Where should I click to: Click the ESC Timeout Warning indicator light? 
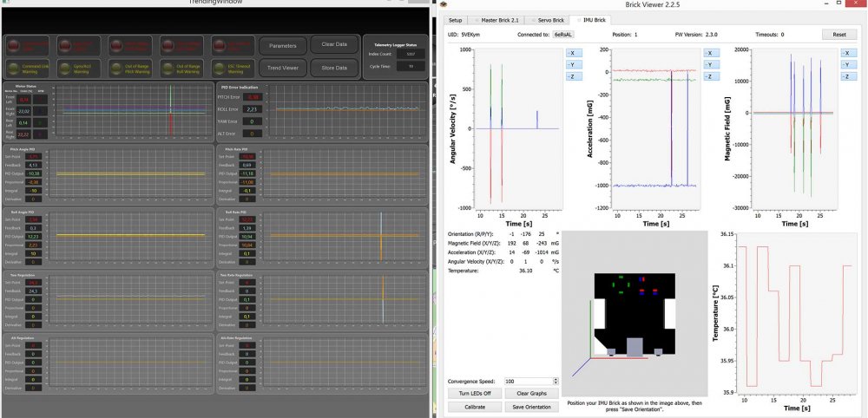[220, 67]
